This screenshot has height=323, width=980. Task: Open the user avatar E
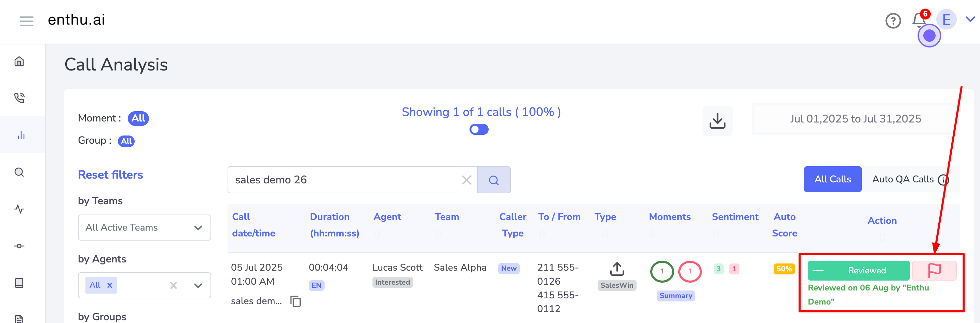click(946, 20)
